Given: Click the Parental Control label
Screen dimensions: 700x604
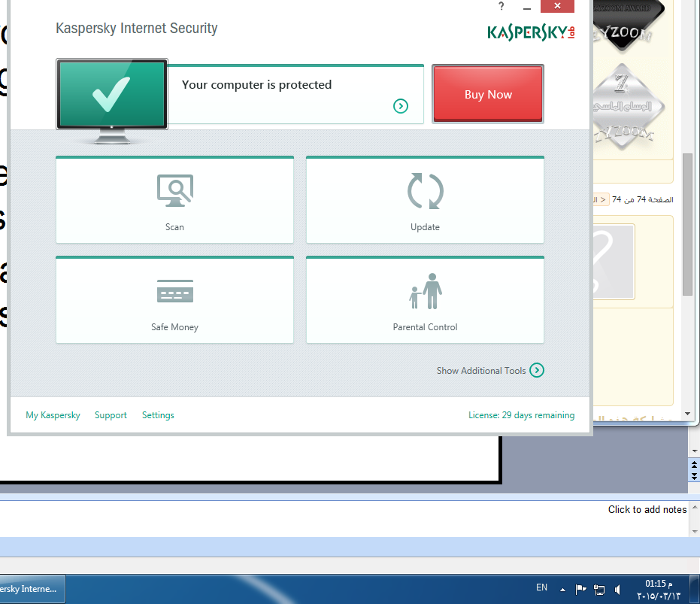Looking at the screenshot, I should (x=425, y=327).
